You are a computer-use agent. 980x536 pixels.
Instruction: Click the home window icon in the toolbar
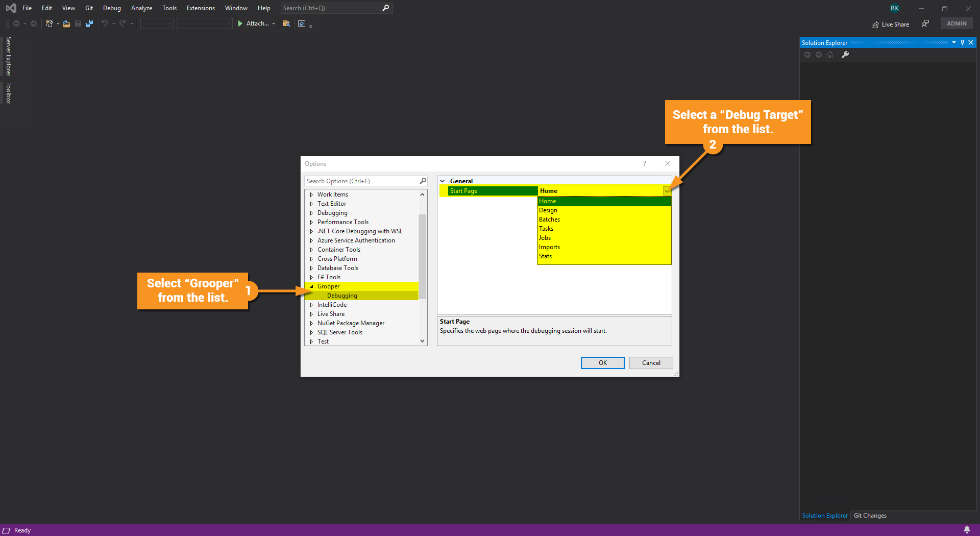coord(302,23)
